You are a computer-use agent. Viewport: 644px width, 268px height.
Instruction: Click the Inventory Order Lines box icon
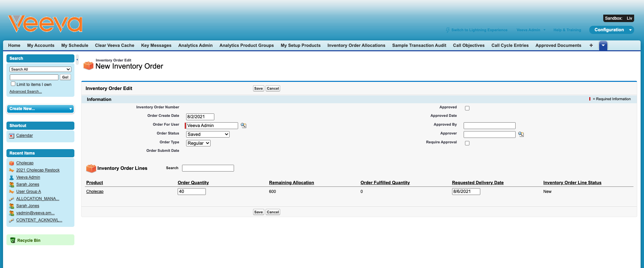pos(91,168)
